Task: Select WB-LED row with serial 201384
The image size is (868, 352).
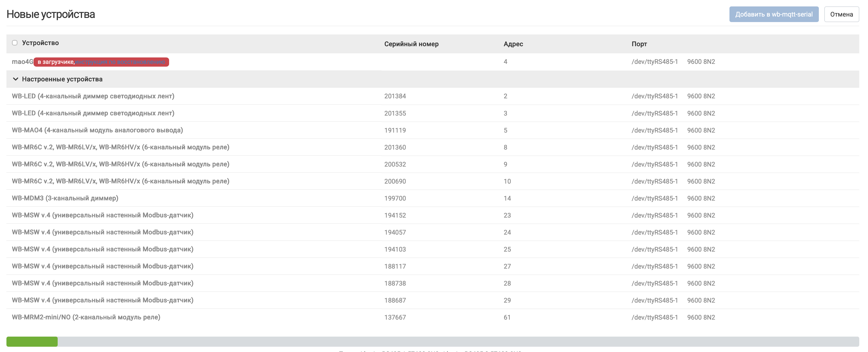Action: (433, 96)
